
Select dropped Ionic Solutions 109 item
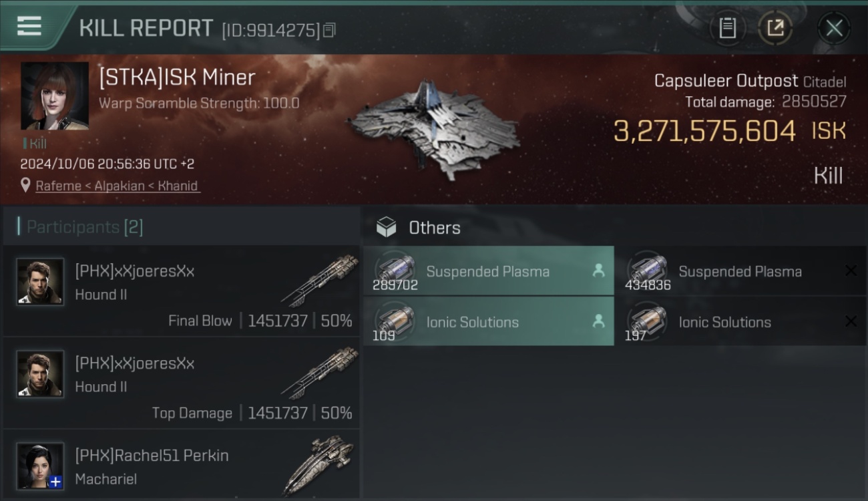click(489, 322)
